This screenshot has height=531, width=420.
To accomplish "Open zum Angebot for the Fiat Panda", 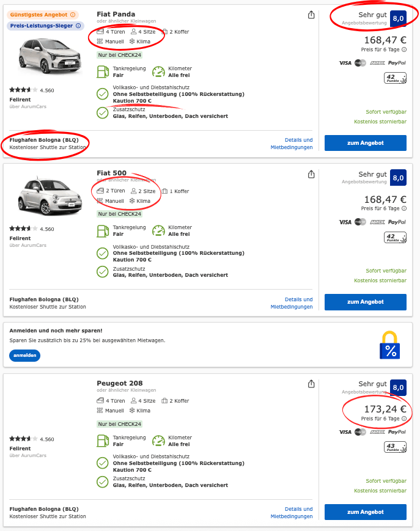I will [365, 142].
